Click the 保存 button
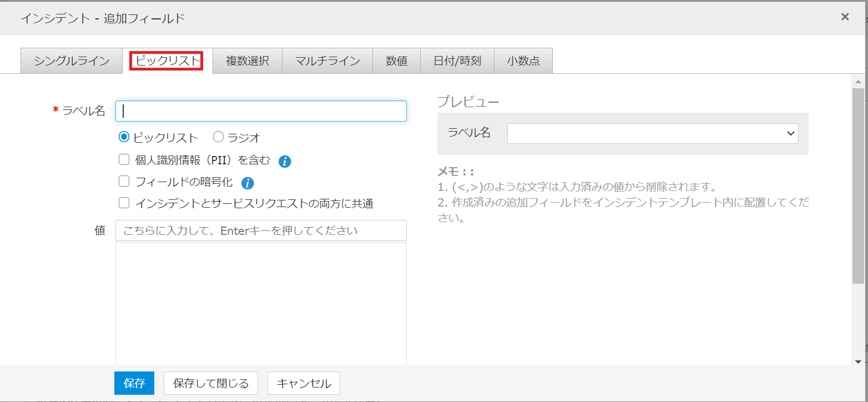868x402 pixels. pos(134,383)
